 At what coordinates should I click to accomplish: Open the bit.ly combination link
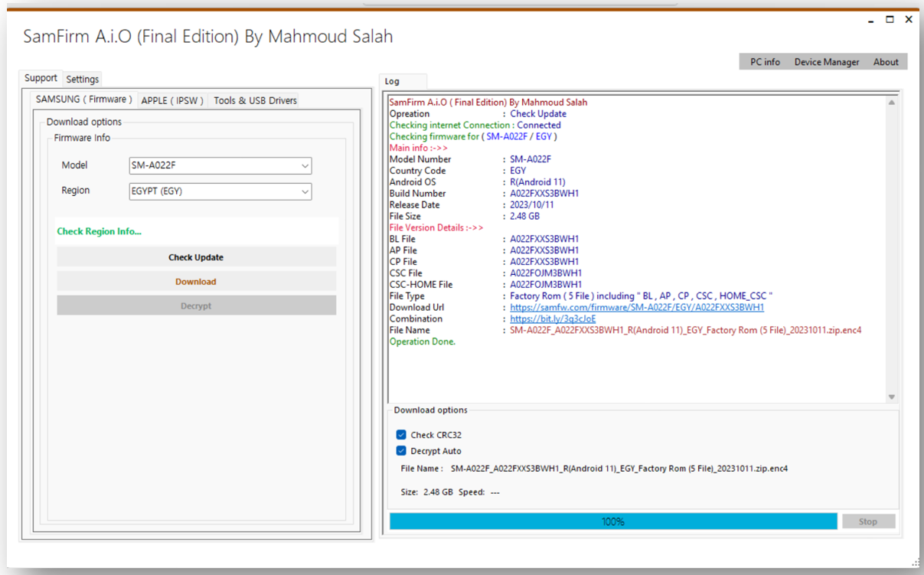[x=553, y=319]
